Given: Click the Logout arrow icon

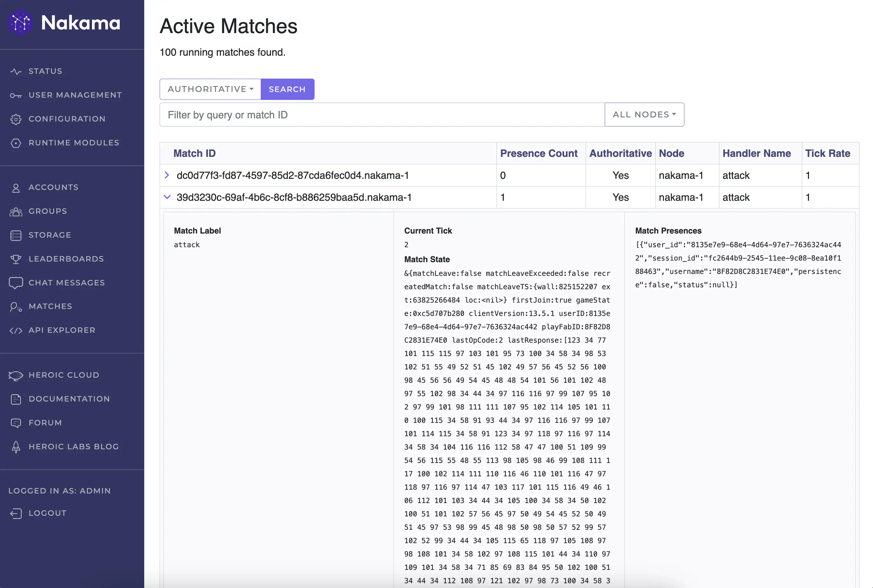Looking at the screenshot, I should pyautogui.click(x=16, y=513).
